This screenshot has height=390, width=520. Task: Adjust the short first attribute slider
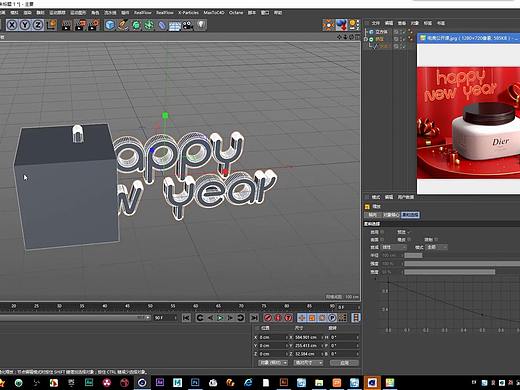click(413, 255)
